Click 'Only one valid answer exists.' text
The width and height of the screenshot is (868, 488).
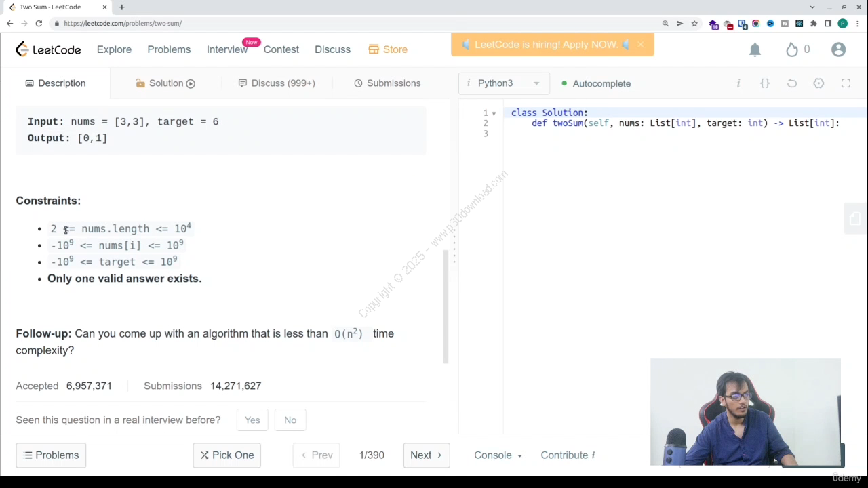pos(124,279)
